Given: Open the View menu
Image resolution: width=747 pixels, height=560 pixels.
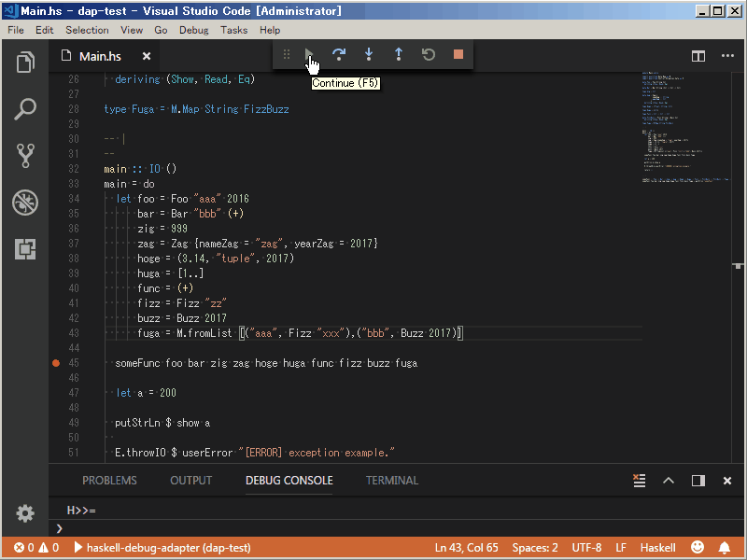Looking at the screenshot, I should [x=132, y=30].
